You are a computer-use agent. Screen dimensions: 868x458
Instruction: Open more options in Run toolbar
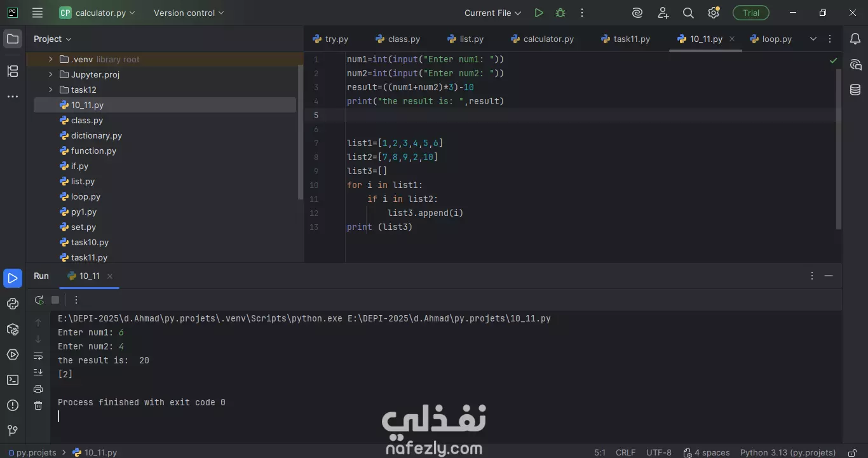point(76,300)
